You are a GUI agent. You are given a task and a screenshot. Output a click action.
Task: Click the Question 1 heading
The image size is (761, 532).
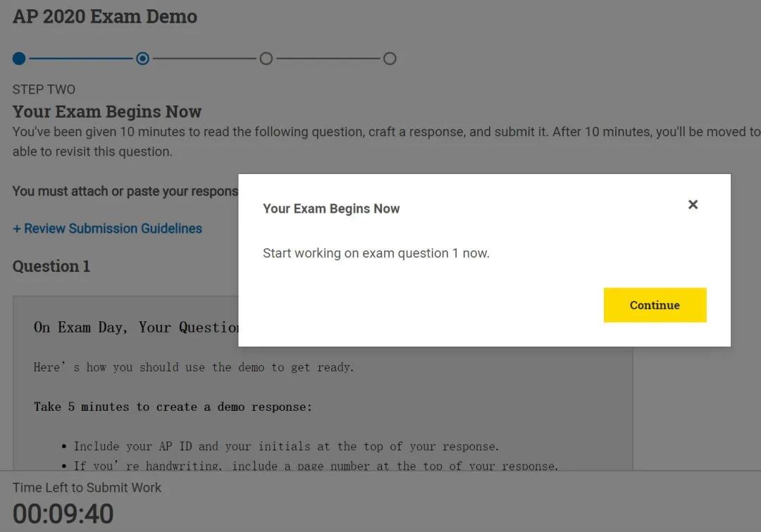[51, 266]
